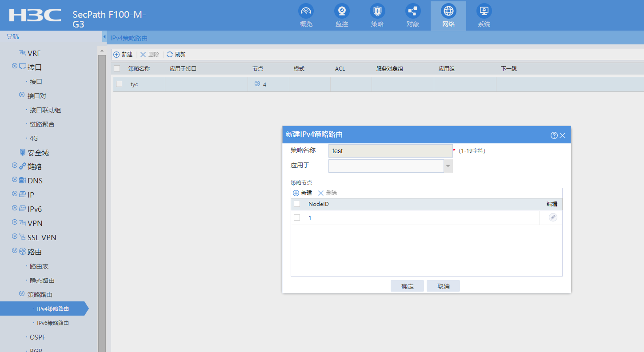Click the SSL VPN icon in navigation
Viewport: 644px width, 352px height.
coord(23,237)
